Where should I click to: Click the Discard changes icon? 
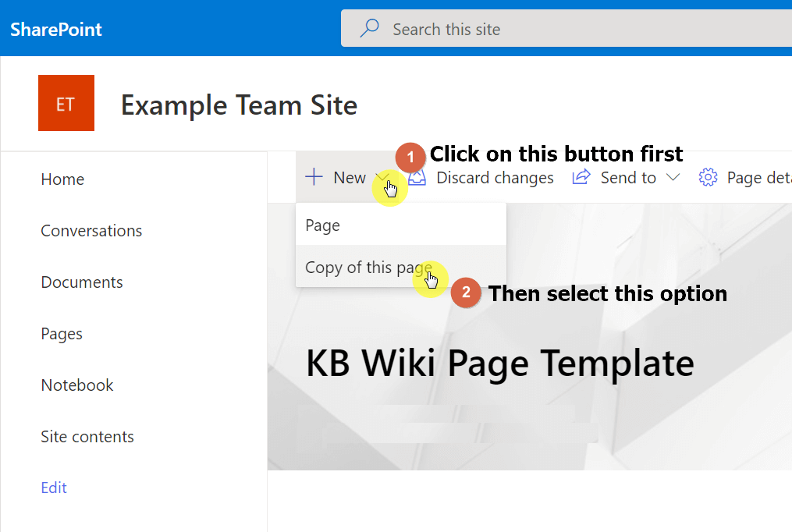[x=417, y=177]
